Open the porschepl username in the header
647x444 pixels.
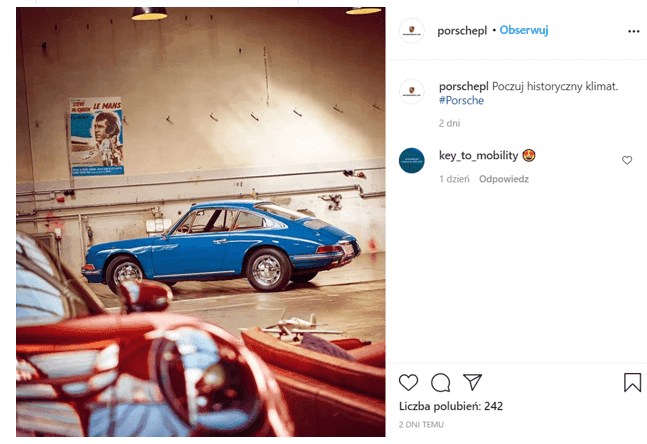tap(462, 31)
